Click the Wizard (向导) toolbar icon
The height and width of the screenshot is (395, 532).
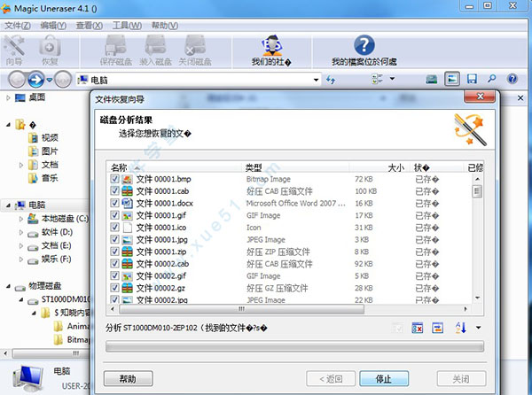(14, 50)
